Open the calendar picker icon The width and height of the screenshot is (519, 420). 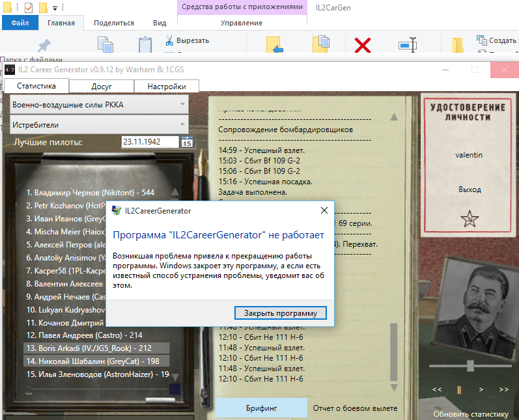pyautogui.click(x=187, y=143)
